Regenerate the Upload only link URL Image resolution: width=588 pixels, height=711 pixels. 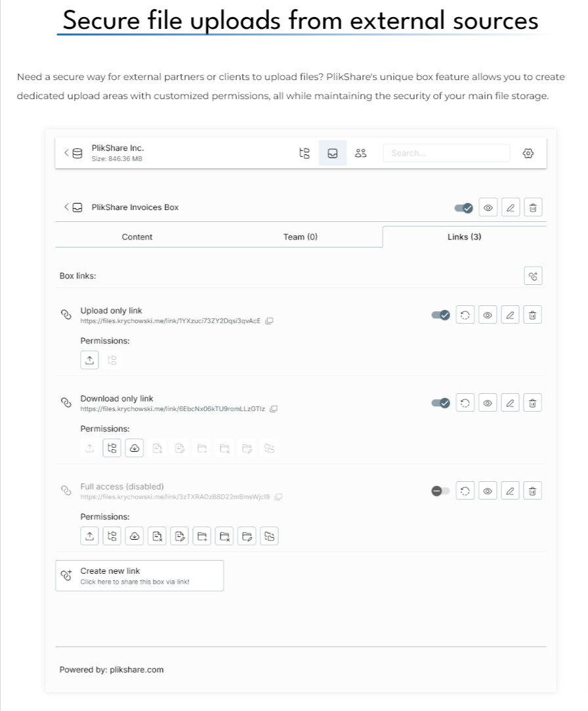(x=465, y=315)
